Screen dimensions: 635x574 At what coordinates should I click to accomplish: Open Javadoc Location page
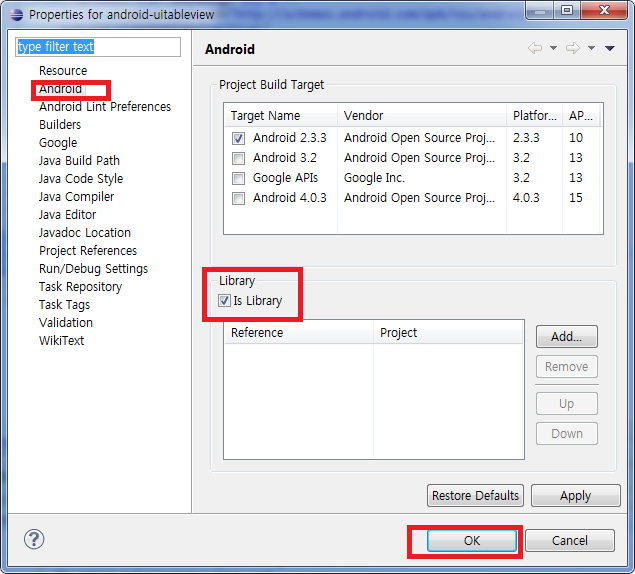point(85,233)
